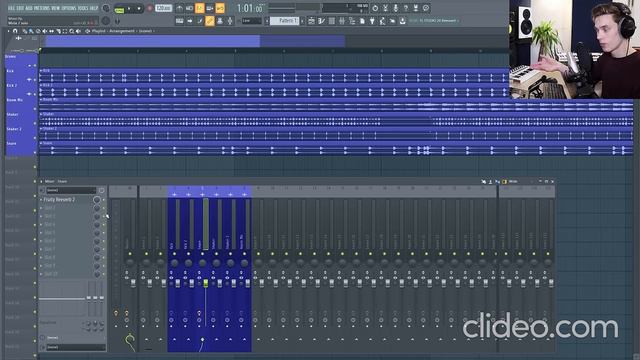Toggle Song/Pattern mode switch
The image size is (640, 360).
pos(120,9)
